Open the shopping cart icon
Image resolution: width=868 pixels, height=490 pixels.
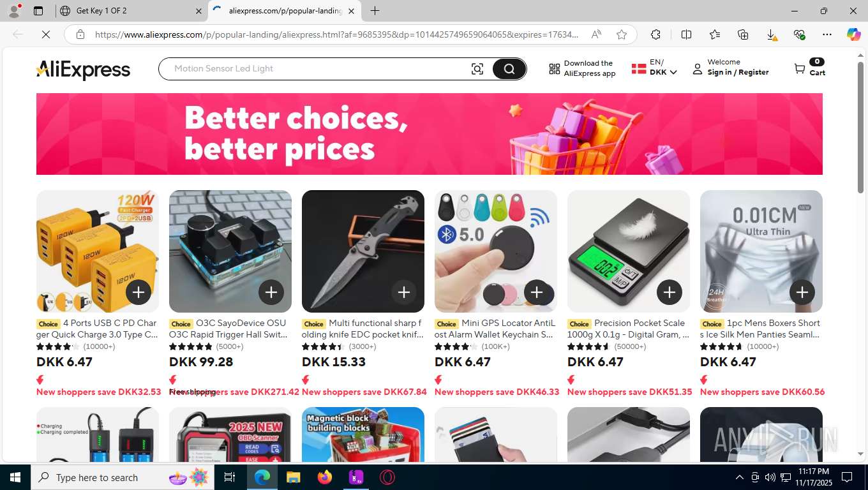coord(800,68)
